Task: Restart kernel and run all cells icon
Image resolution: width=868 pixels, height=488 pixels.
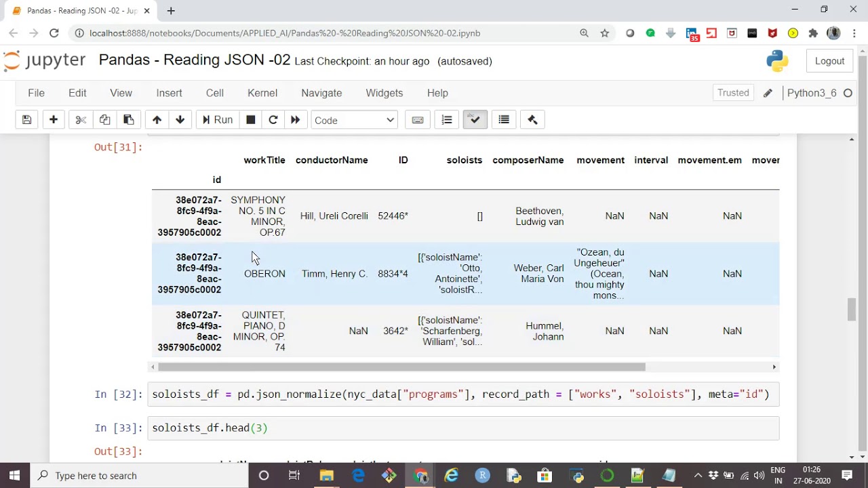Action: click(x=295, y=120)
